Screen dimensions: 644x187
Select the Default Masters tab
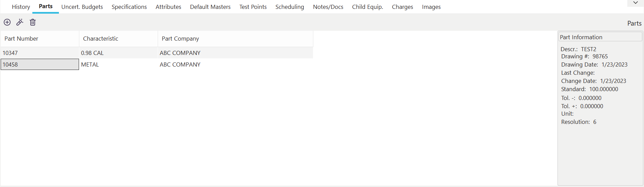210,7
